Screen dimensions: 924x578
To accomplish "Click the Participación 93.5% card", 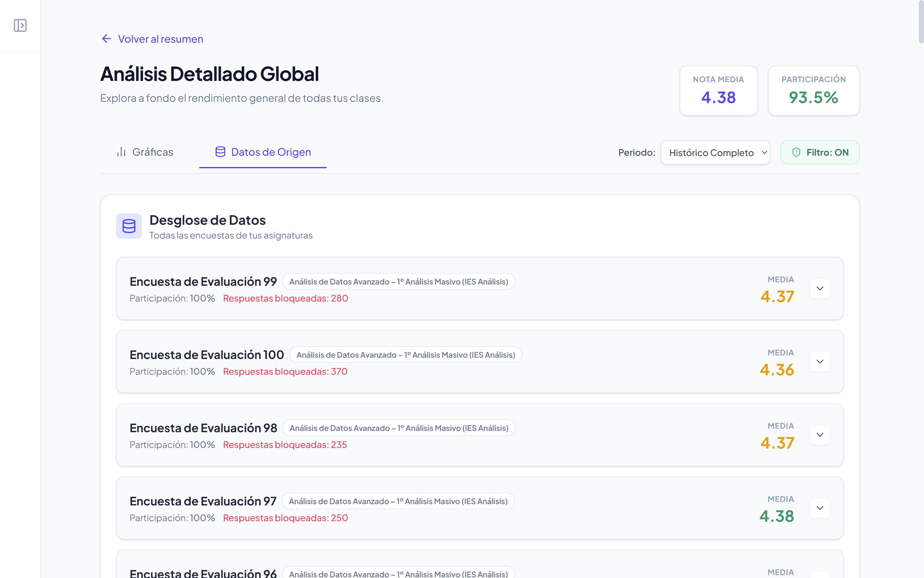I will click(814, 91).
